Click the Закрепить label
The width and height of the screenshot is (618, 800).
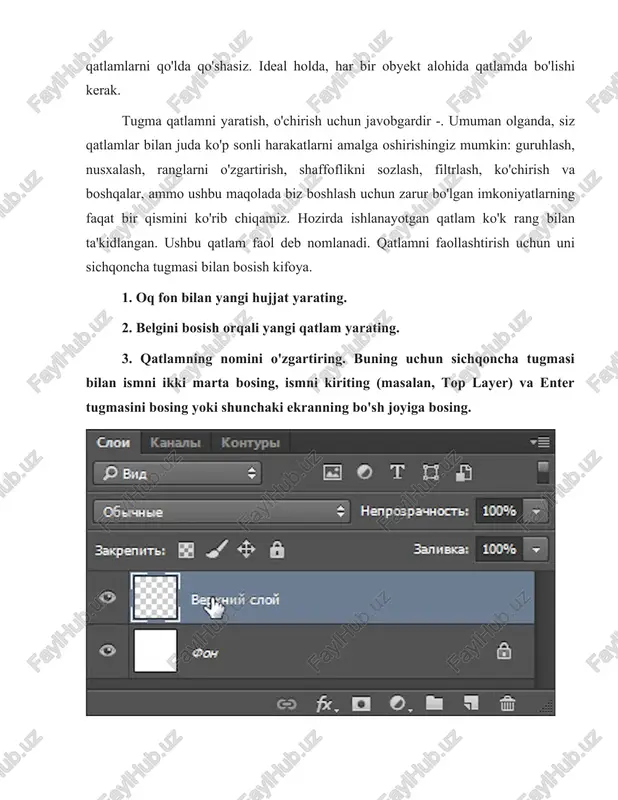[x=130, y=551]
